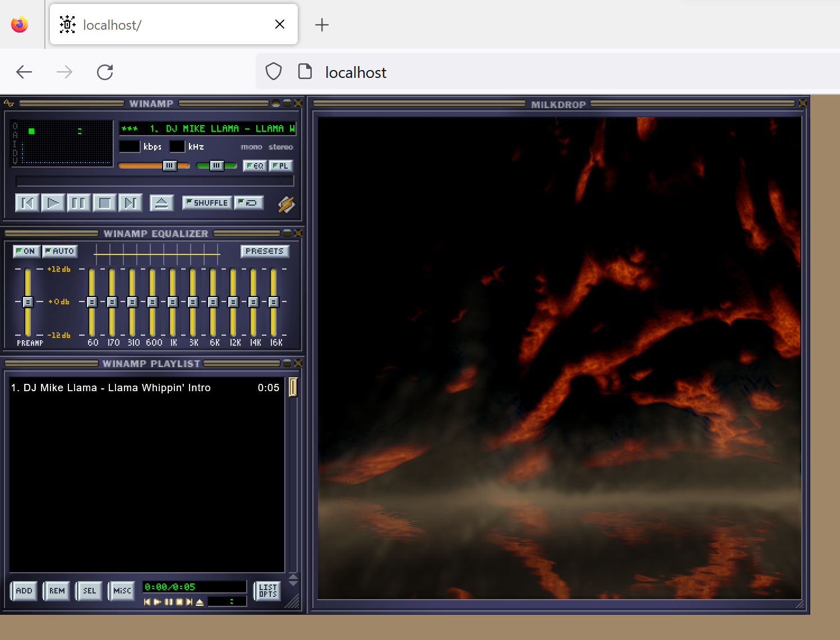This screenshot has height=640, width=840.
Task: Open the playlist REM menu
Action: [x=57, y=591]
